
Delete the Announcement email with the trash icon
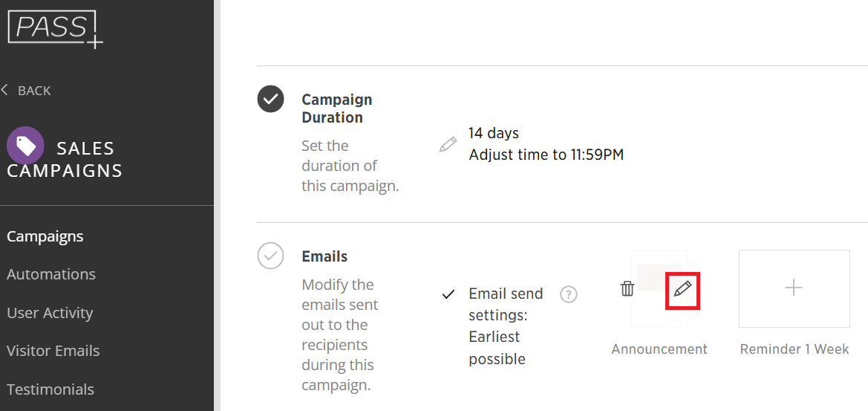(x=627, y=288)
